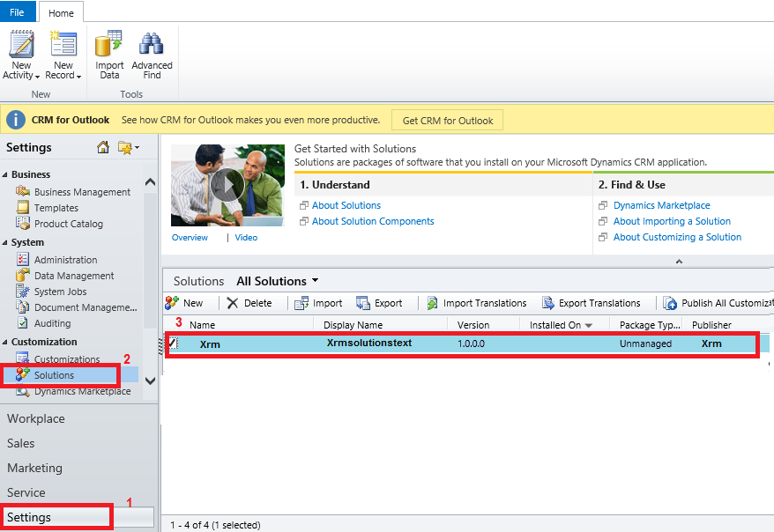
Task: Uncheck the Xrm solution row checkbox
Action: [x=173, y=344]
